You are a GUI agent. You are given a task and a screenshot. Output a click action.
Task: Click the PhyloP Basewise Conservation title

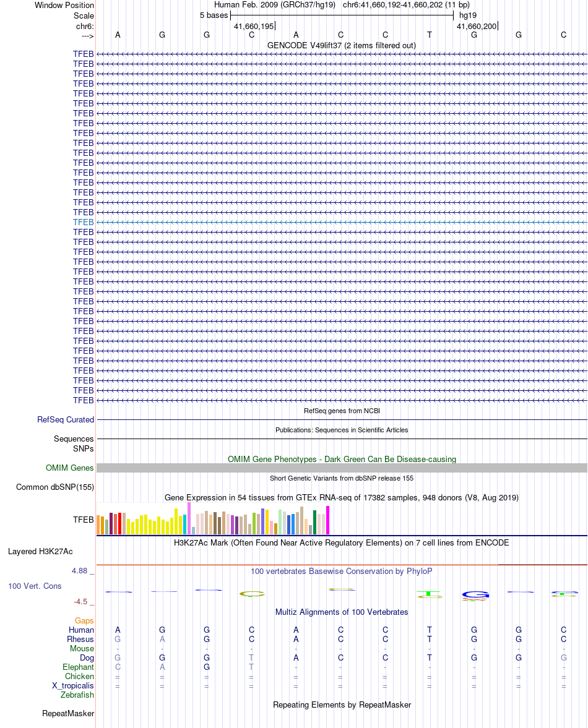pos(342,571)
